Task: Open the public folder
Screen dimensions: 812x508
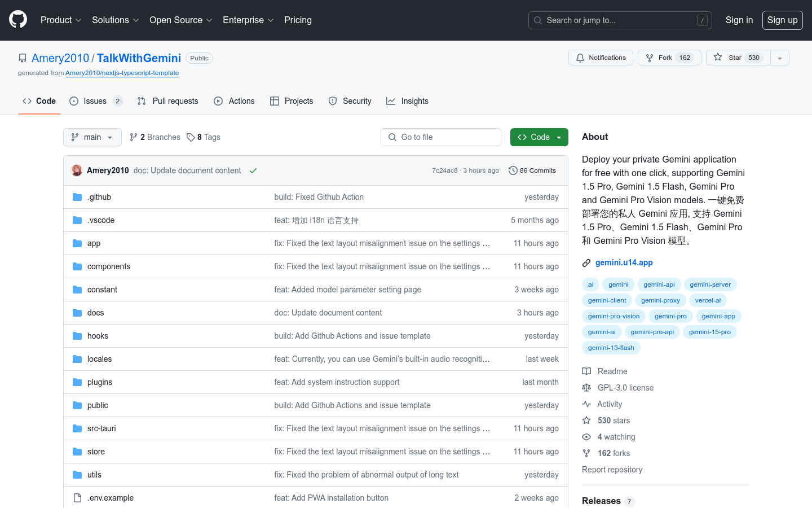Action: (98, 405)
